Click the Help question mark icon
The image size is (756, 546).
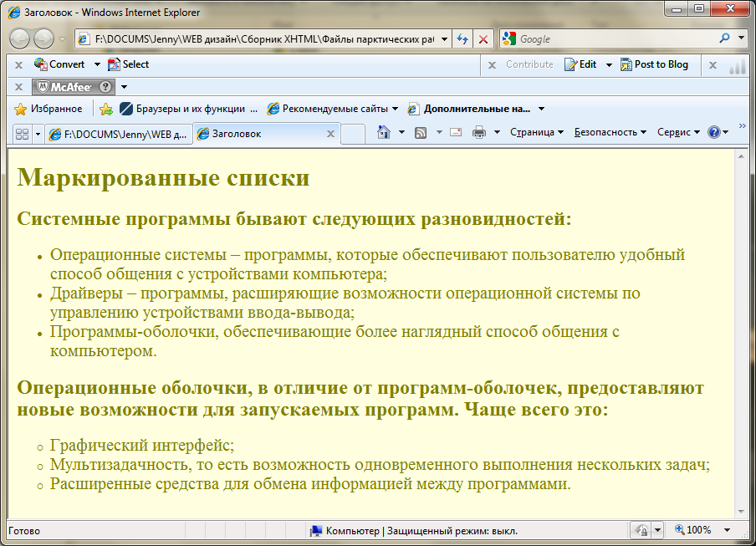click(713, 132)
